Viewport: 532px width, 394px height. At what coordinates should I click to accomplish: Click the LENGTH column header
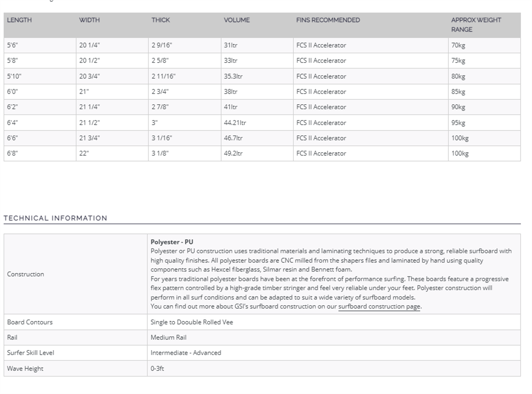click(x=20, y=20)
